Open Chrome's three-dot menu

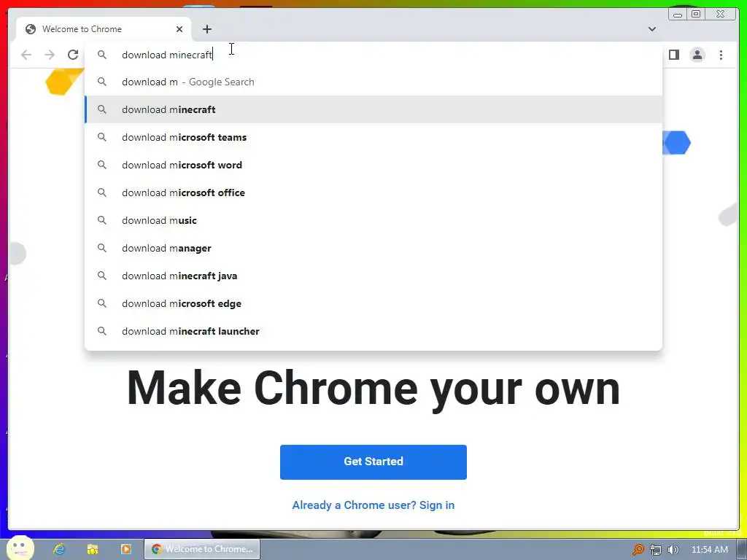click(x=721, y=55)
